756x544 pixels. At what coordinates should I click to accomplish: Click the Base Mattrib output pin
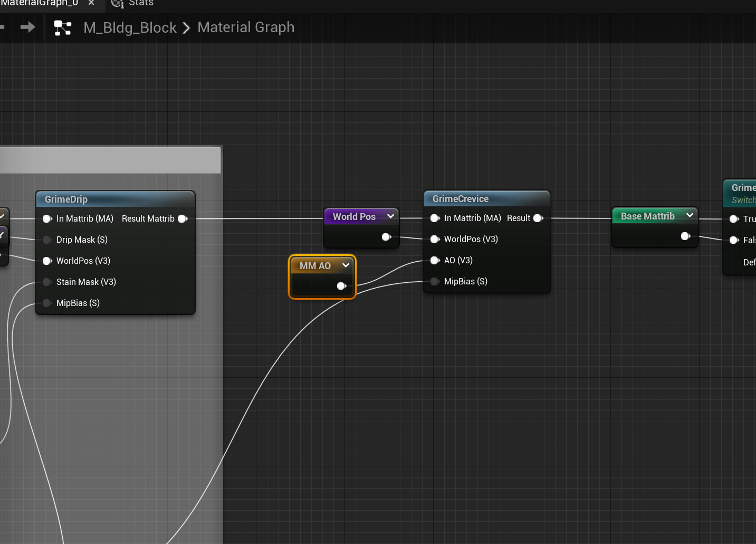click(x=685, y=236)
